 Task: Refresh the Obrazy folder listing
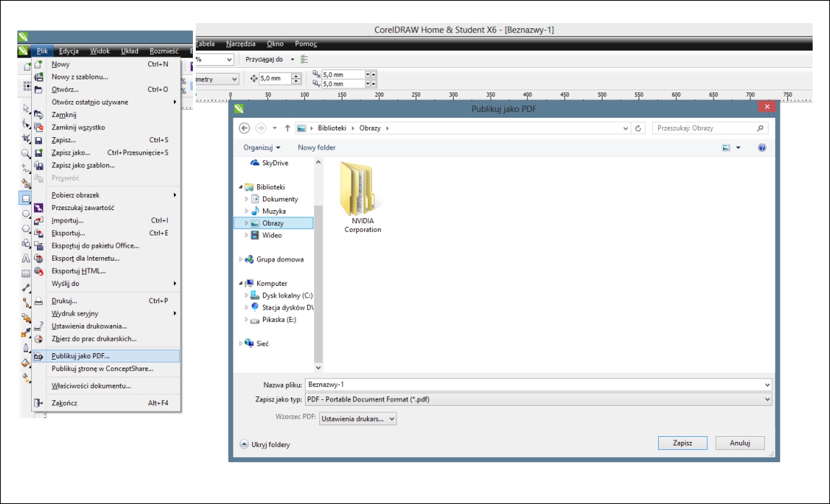click(639, 128)
